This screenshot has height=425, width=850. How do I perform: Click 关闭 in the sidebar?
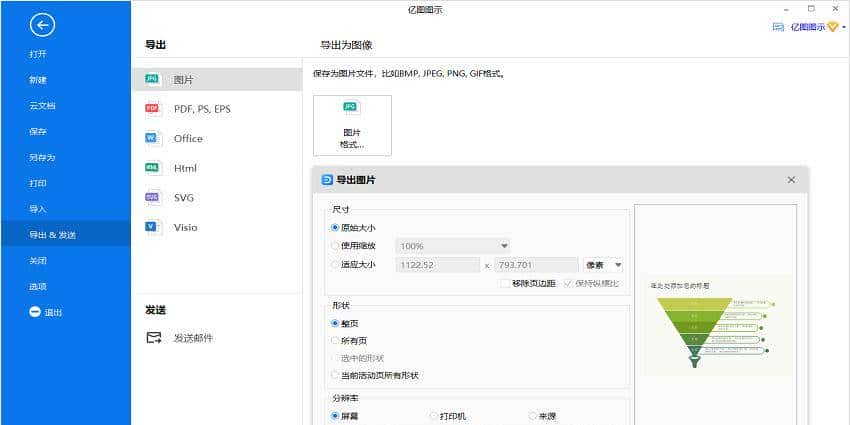pyautogui.click(x=38, y=260)
